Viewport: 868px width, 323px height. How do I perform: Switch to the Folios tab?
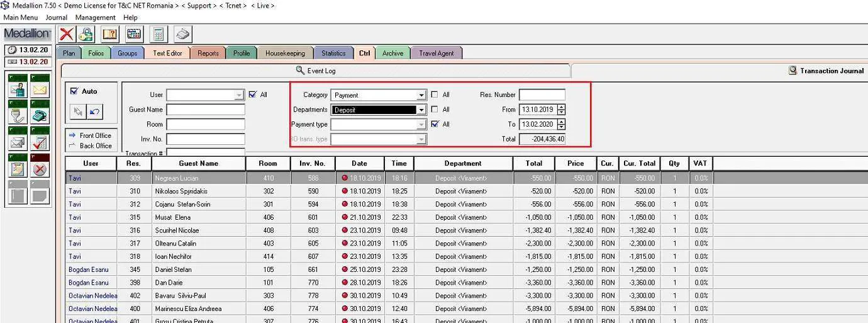pyautogui.click(x=96, y=53)
